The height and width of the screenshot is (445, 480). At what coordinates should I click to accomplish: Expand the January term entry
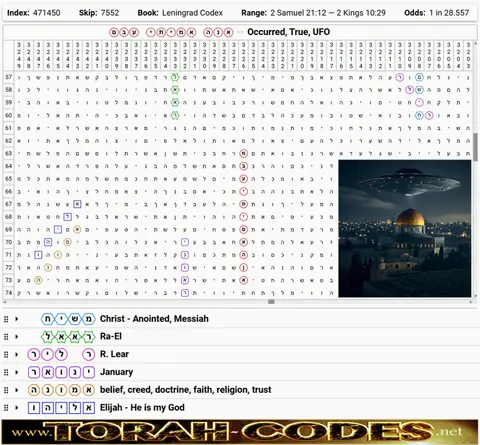pyautogui.click(x=16, y=372)
